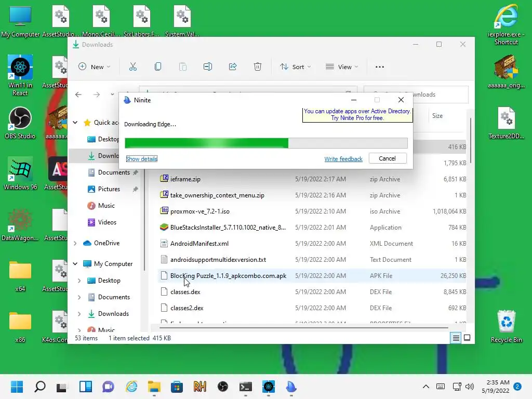
Task: Open recent locations chevron beside forward arrow
Action: point(112,95)
